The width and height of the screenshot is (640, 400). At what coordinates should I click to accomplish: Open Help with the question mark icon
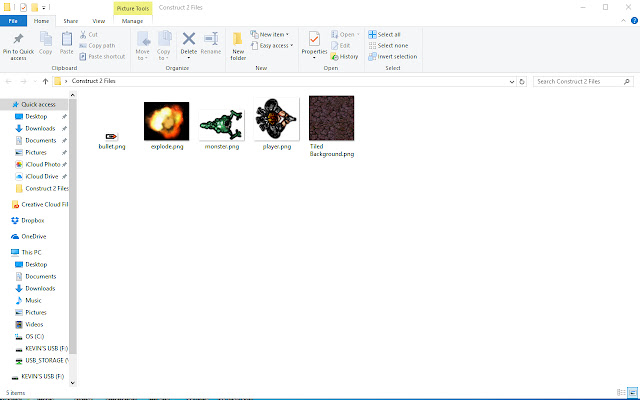coord(634,20)
